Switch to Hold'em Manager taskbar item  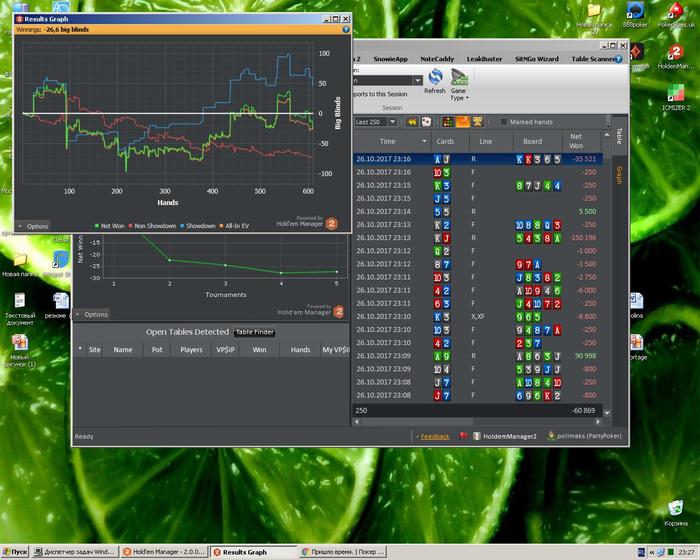click(165, 552)
